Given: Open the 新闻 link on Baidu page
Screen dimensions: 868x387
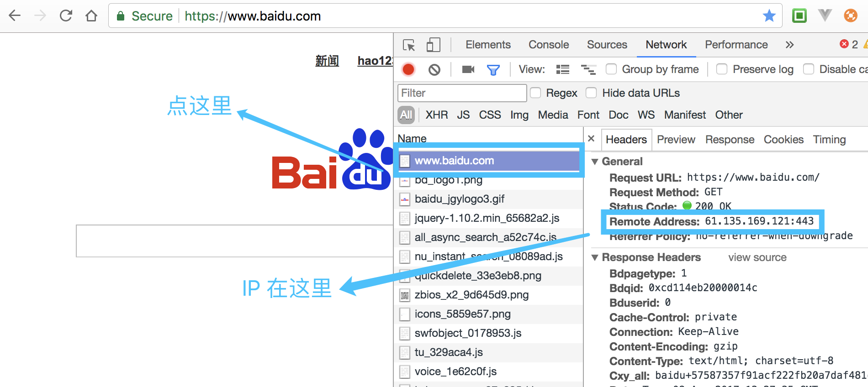Looking at the screenshot, I should (x=327, y=61).
